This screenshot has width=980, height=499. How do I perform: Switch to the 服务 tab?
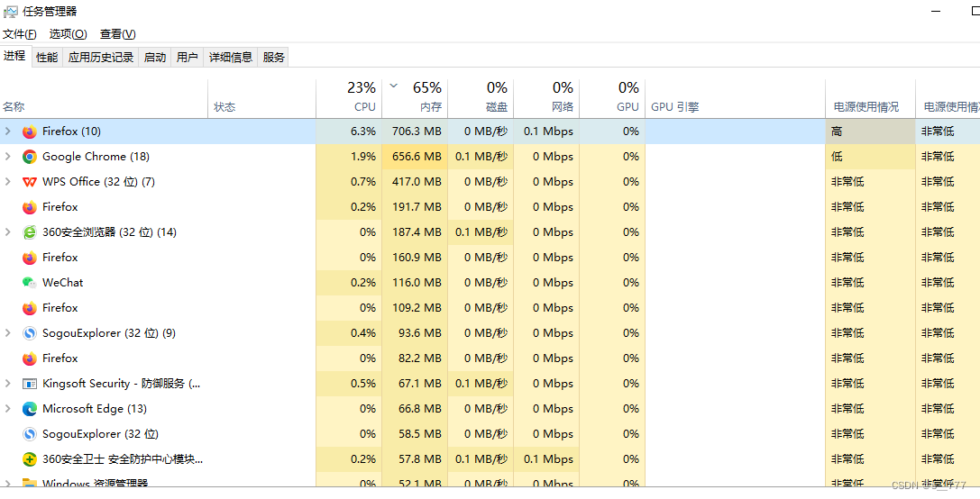point(274,58)
